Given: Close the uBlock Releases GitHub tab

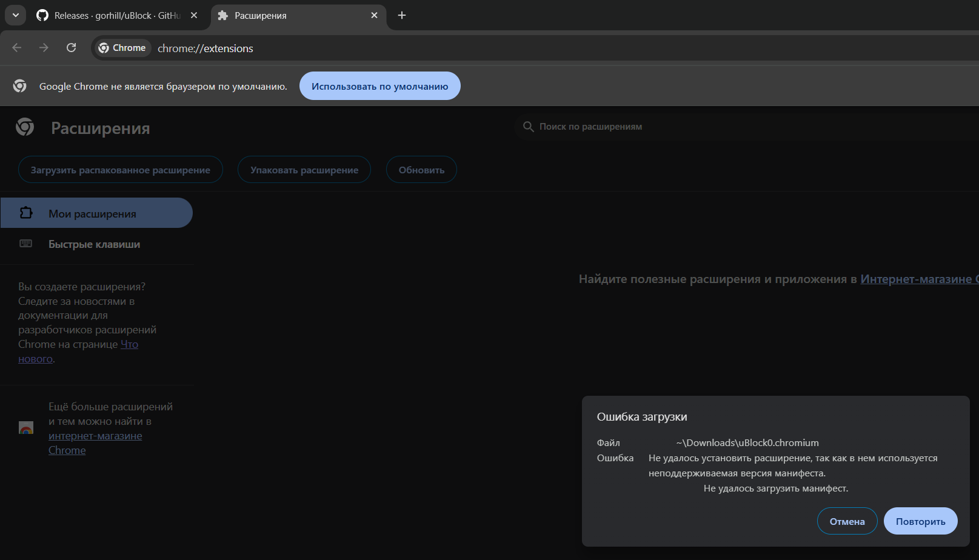Looking at the screenshot, I should click(194, 15).
